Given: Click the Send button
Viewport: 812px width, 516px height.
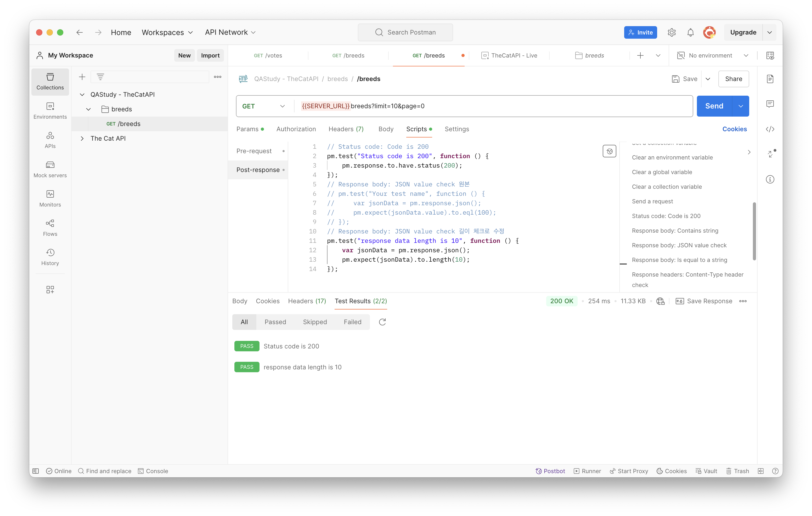Looking at the screenshot, I should (x=714, y=106).
